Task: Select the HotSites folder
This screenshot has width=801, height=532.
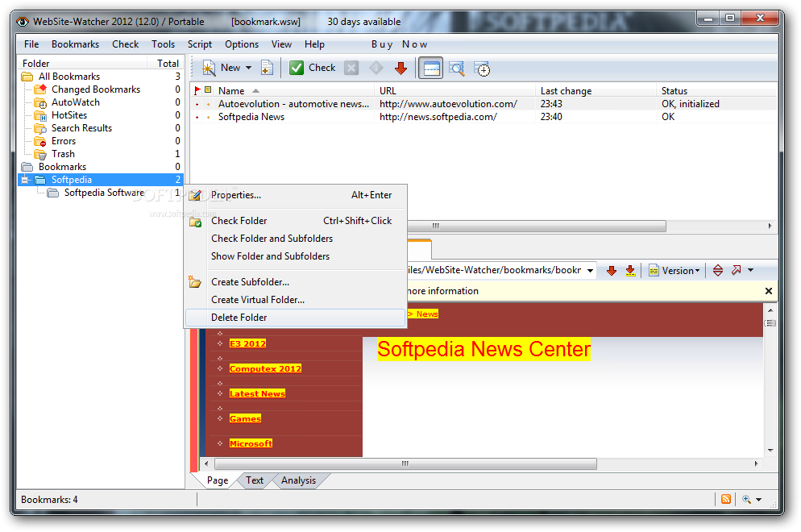Action: point(69,115)
